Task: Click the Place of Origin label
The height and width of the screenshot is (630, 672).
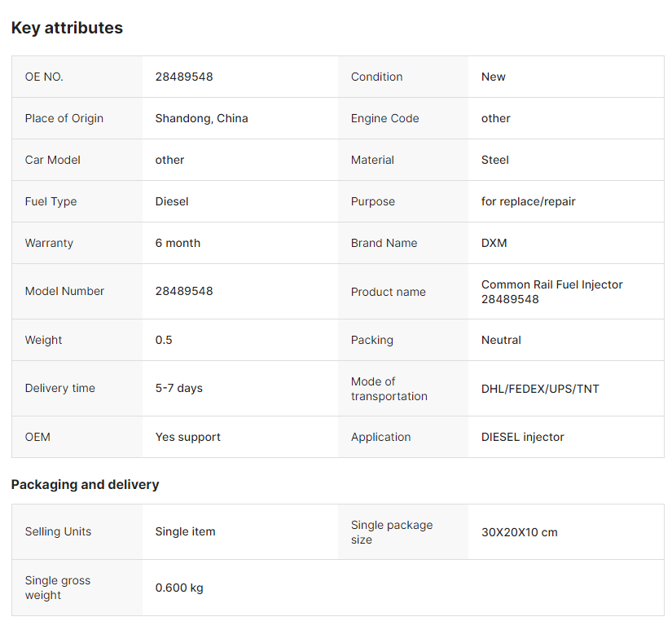Action: 64,118
